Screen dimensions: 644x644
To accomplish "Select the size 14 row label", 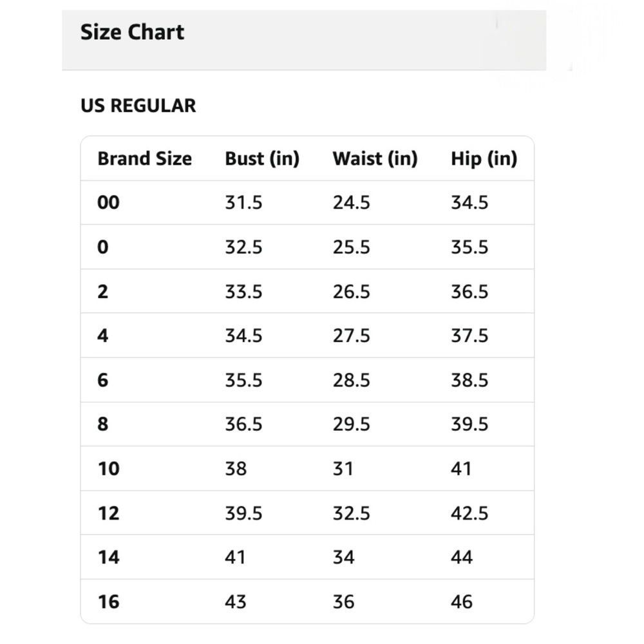I will 108,557.
